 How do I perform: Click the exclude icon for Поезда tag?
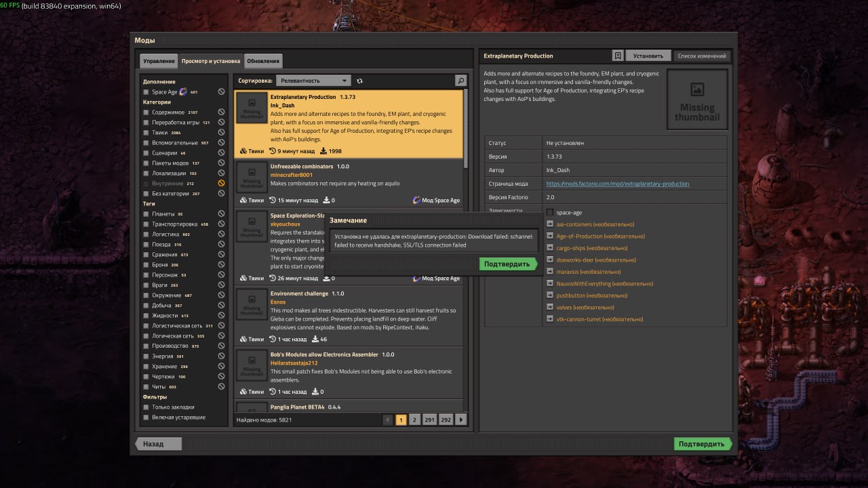point(221,245)
